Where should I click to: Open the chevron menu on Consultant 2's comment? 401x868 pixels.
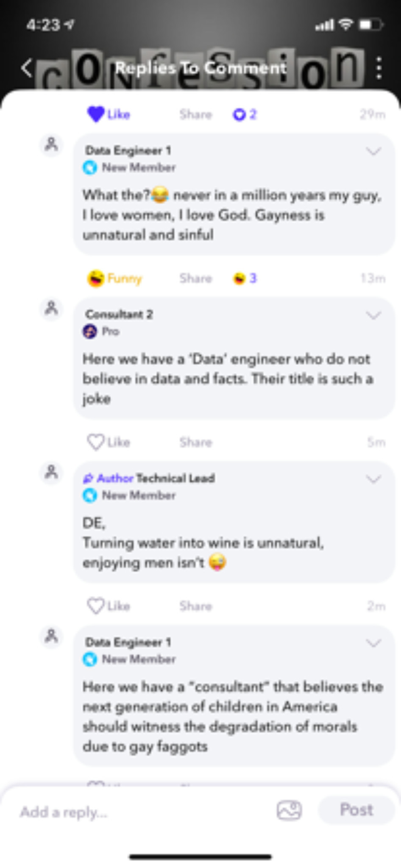[373, 314]
